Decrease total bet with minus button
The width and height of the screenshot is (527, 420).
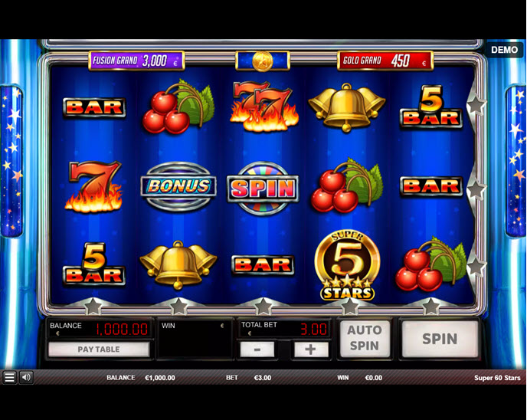point(257,349)
